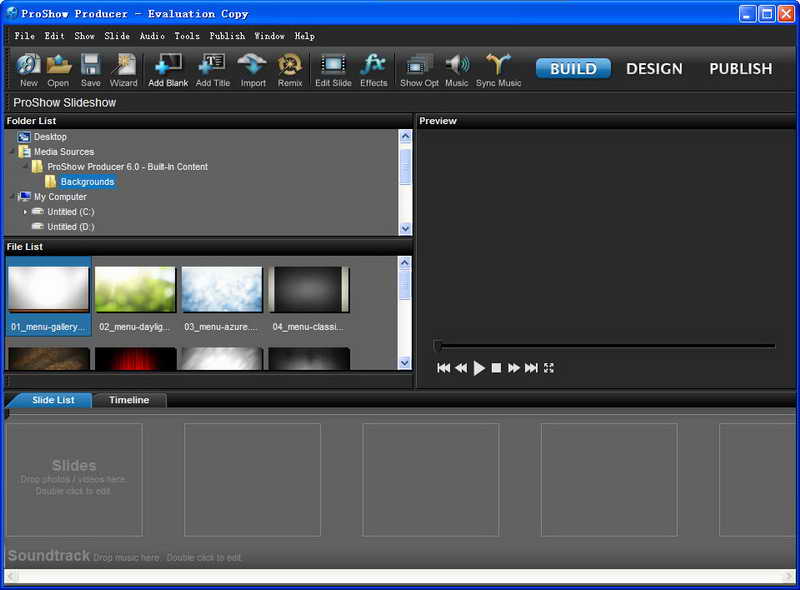800x590 pixels.
Task: Open the Publish menu
Action: coord(227,35)
